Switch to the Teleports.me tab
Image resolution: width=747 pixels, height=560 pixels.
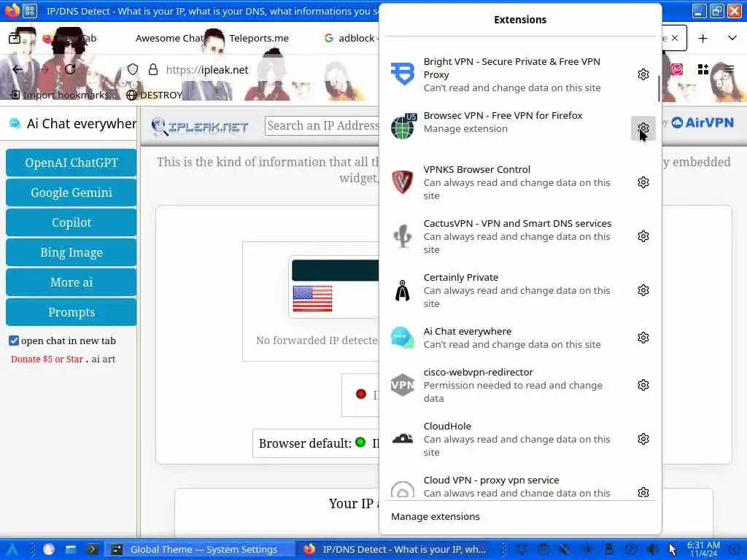pyautogui.click(x=259, y=38)
